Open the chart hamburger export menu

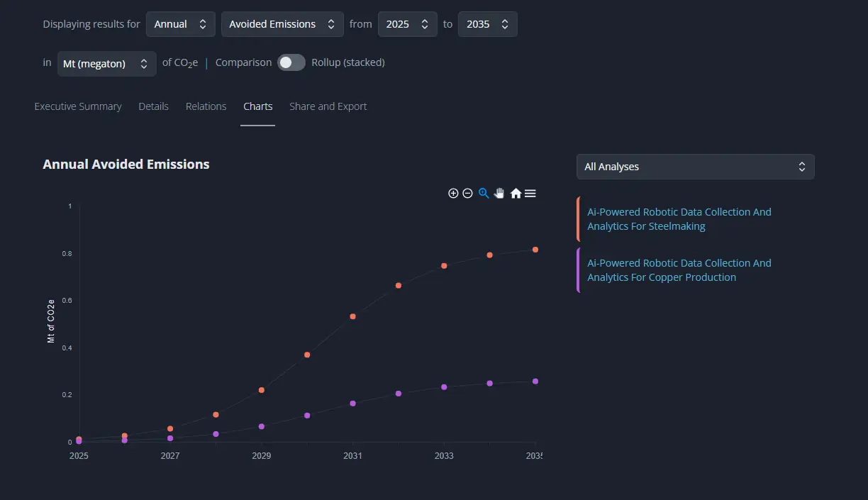pyautogui.click(x=530, y=193)
